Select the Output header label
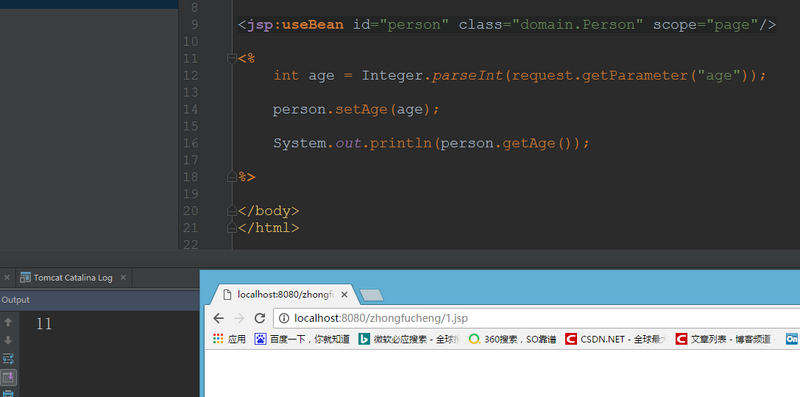The height and width of the screenshot is (397, 800). pyautogui.click(x=15, y=300)
